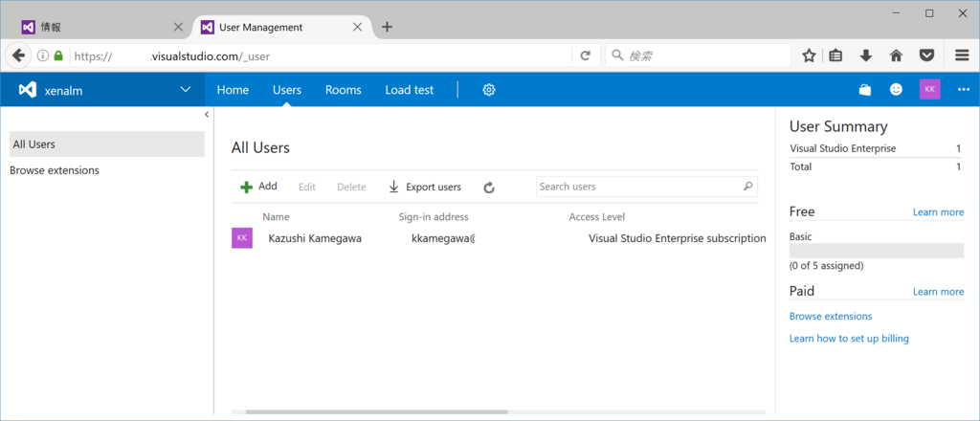Click the green padlock security icon

pos(58,55)
